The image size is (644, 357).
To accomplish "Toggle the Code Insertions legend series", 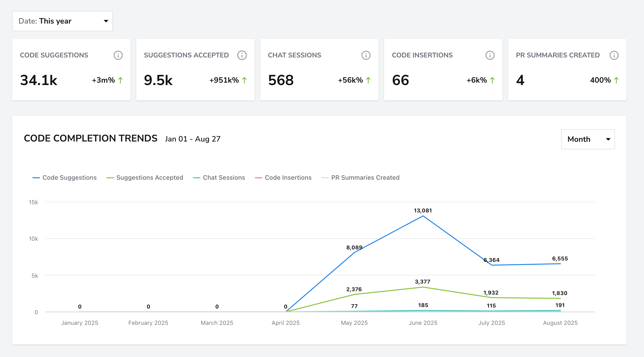I will 283,178.
